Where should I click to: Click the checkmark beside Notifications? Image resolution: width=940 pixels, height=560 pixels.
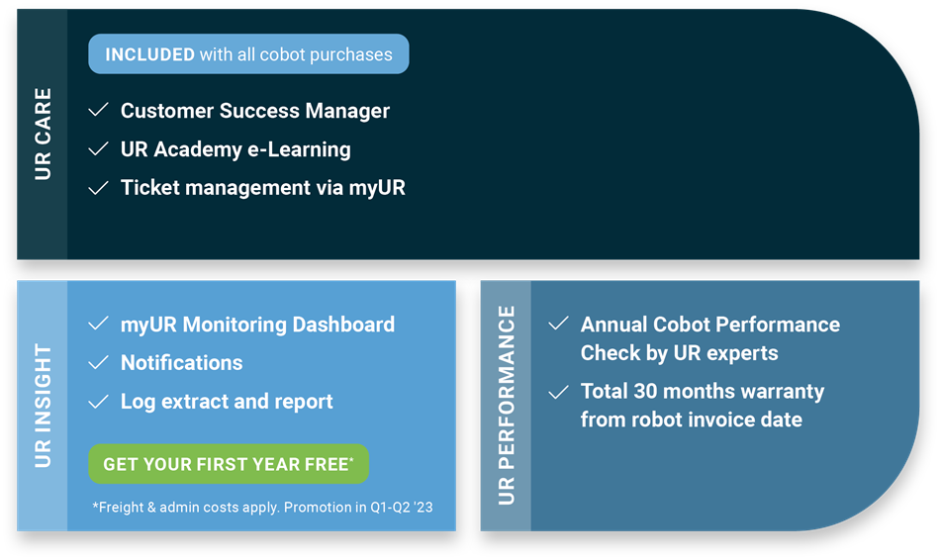98,362
